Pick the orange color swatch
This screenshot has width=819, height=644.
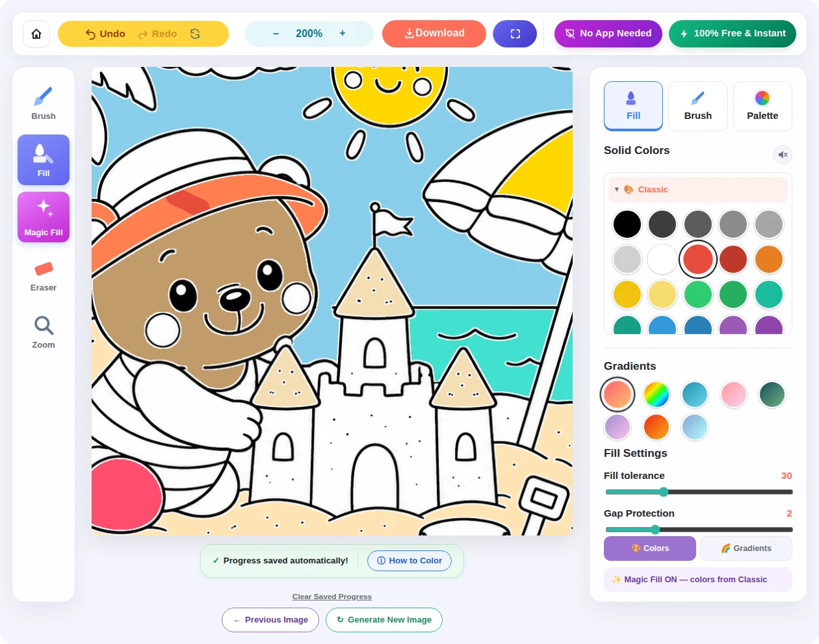(769, 259)
